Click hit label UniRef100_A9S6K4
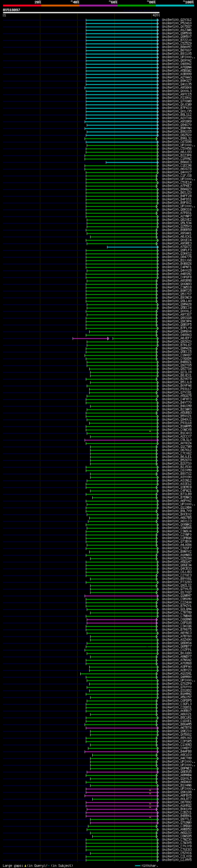The width and height of the screenshot is (197, 868). 177,88
